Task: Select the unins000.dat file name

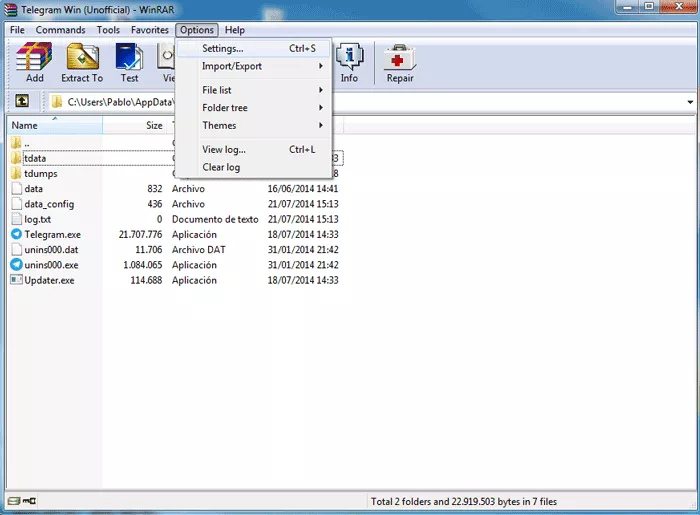Action: tap(51, 249)
